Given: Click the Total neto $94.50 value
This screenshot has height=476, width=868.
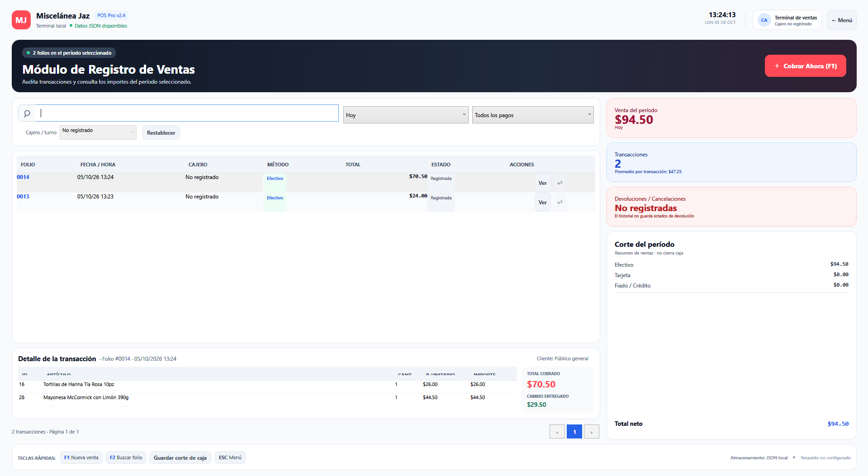Looking at the screenshot, I should point(838,424).
